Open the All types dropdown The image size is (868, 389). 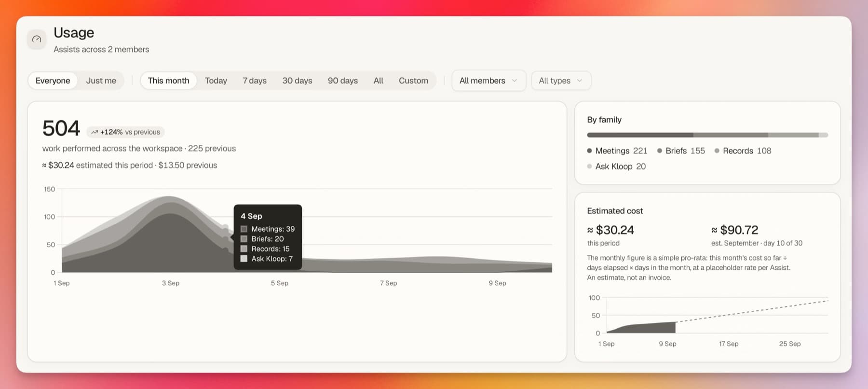[561, 81]
